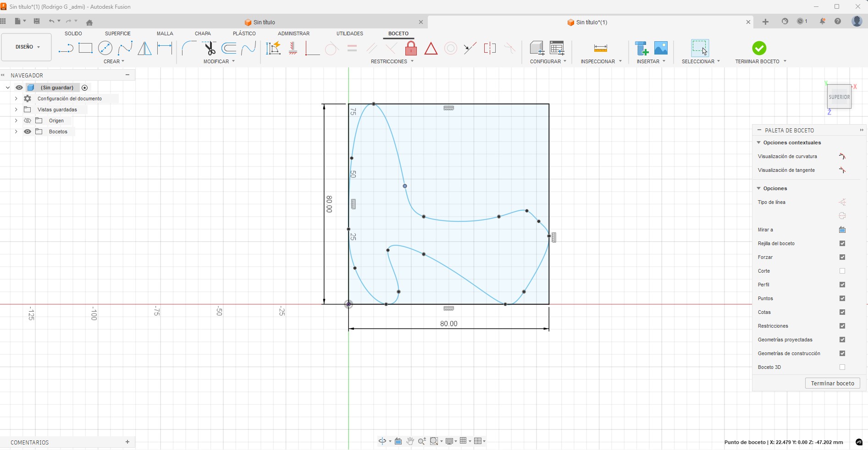Image resolution: width=868 pixels, height=450 pixels.
Task: Expand Configuración del documento tree node
Action: 16,99
